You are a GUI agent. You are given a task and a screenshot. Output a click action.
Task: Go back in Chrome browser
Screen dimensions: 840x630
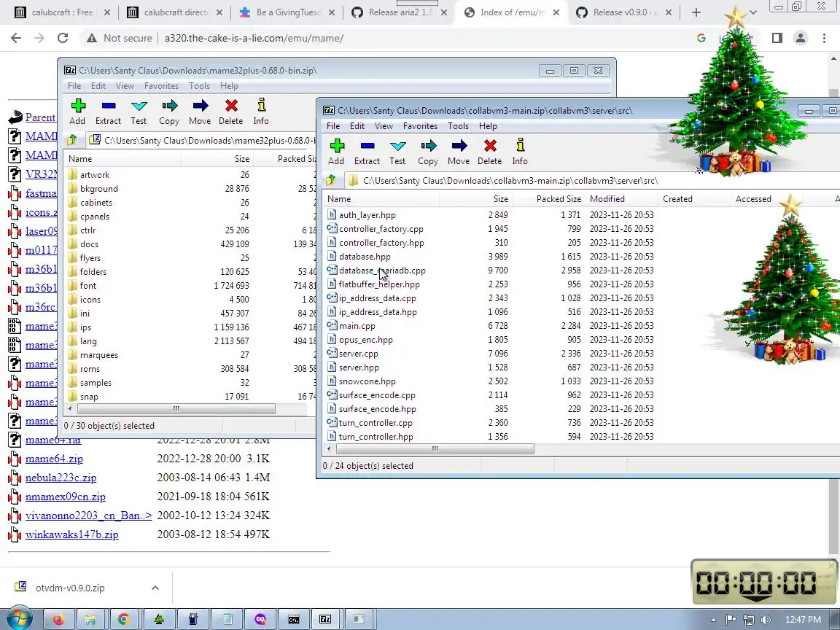click(x=16, y=38)
